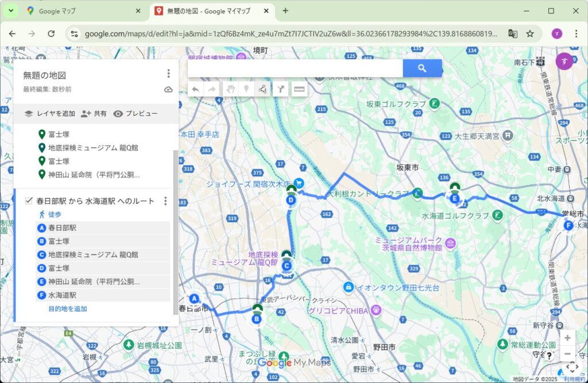
Task: Close the Google マップ browser tab
Action: [x=138, y=11]
